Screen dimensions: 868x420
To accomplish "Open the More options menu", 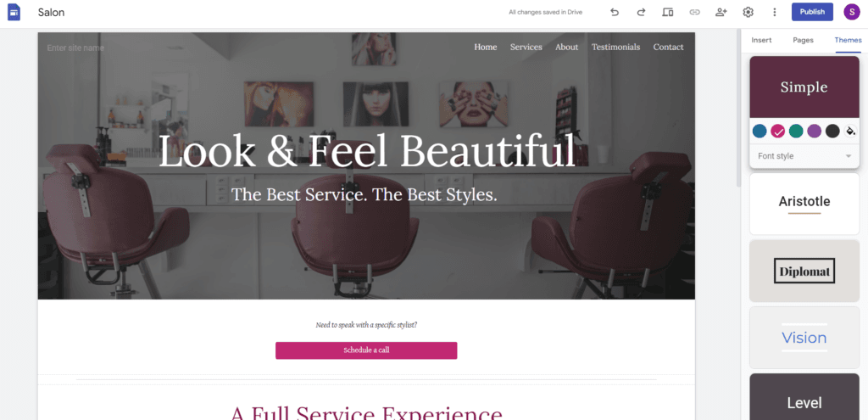I will click(775, 12).
